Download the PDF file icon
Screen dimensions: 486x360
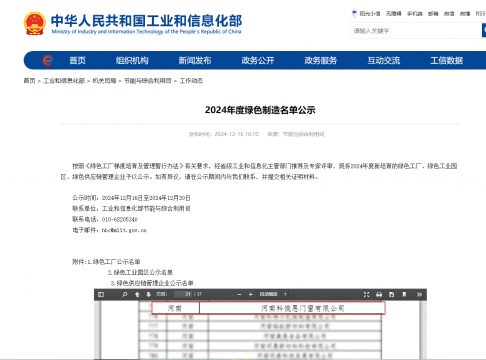pyautogui.click(x=391, y=294)
